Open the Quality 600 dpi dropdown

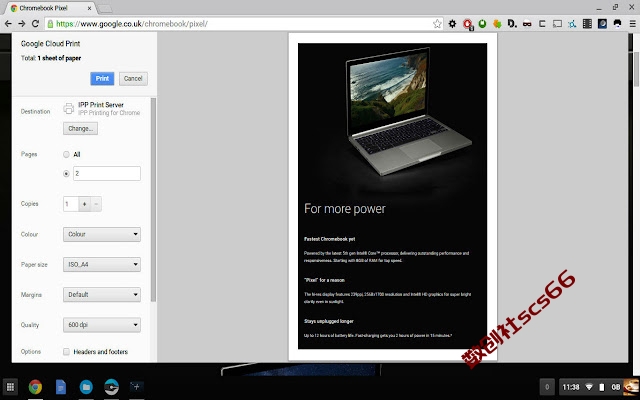[102, 325]
